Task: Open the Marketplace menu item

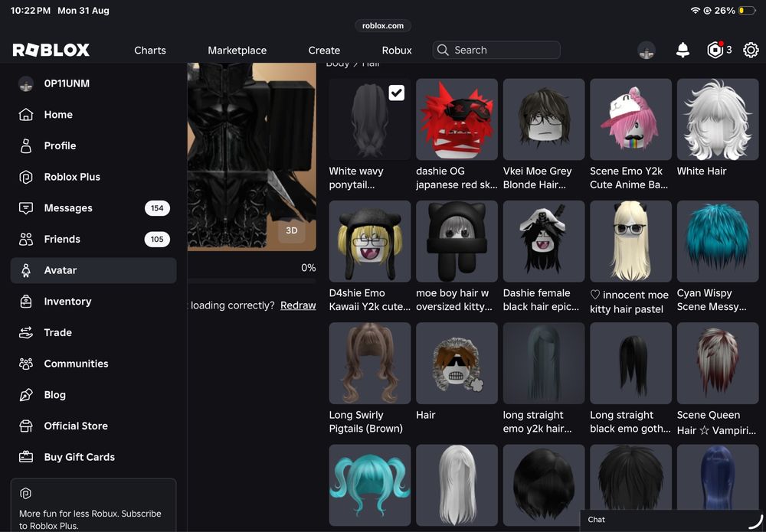Action: click(x=237, y=51)
